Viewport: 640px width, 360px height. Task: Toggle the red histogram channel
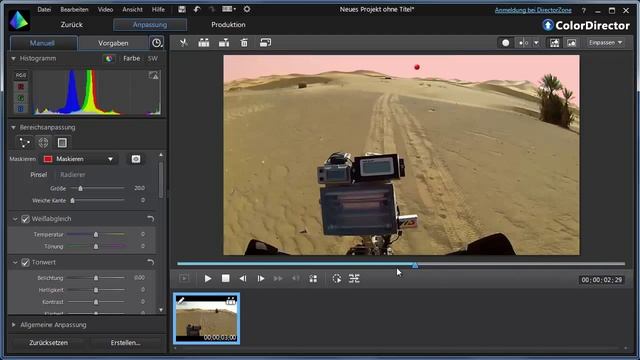tap(20, 87)
